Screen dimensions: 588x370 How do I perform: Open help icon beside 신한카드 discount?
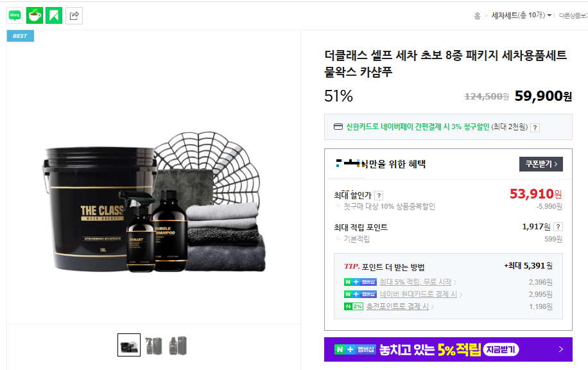pyautogui.click(x=535, y=128)
